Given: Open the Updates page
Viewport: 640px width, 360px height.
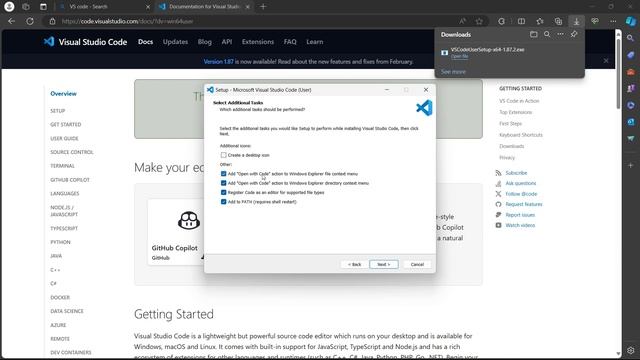Looking at the screenshot, I should [175, 42].
